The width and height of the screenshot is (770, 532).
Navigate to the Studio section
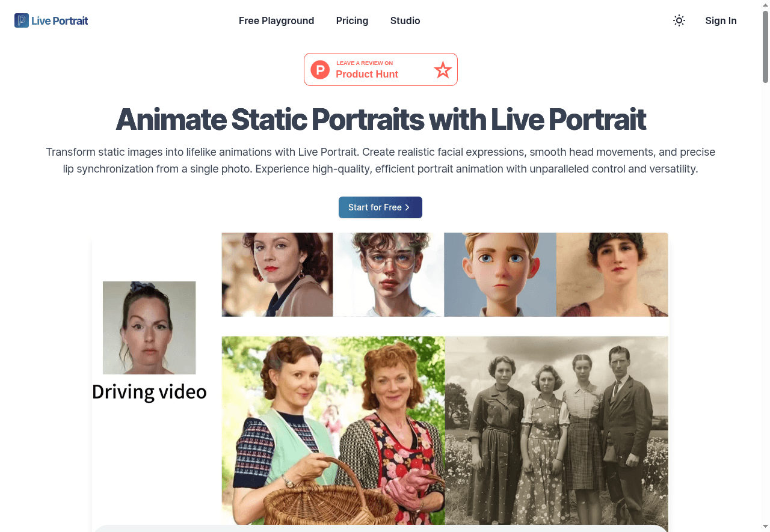point(405,20)
